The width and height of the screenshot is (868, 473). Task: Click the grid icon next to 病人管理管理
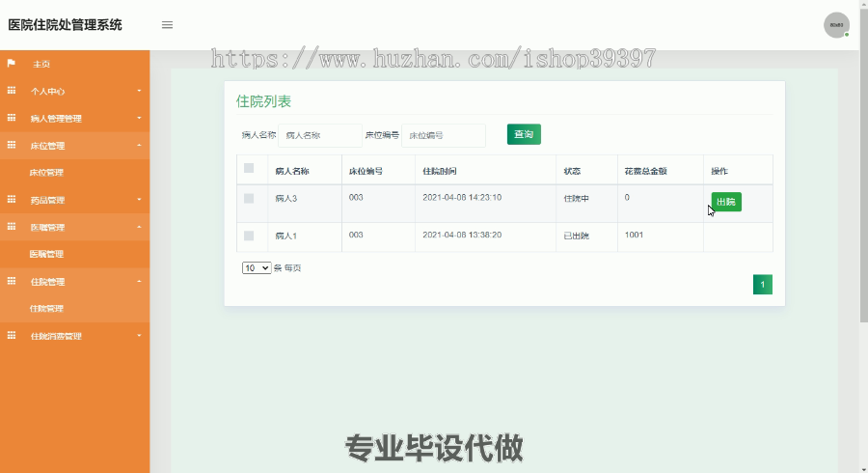[11, 118]
